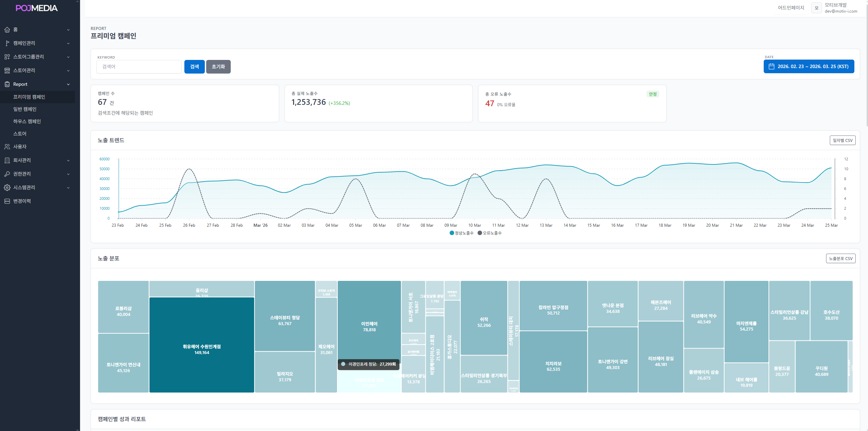Image resolution: width=868 pixels, height=431 pixels.
Task: Click the permission management key icon
Action: pyautogui.click(x=7, y=174)
